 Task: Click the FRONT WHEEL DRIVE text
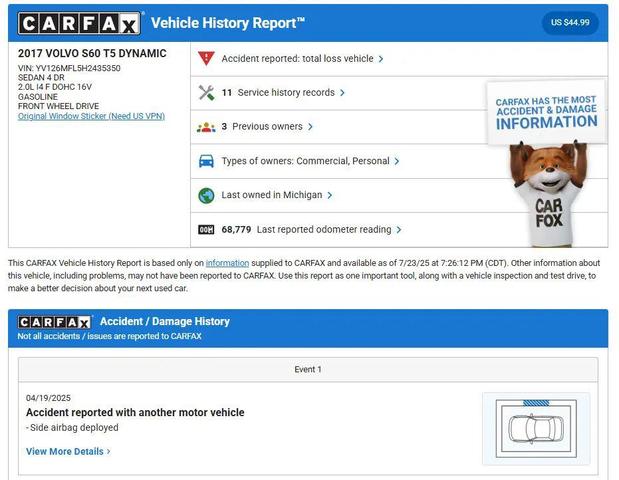point(58,106)
